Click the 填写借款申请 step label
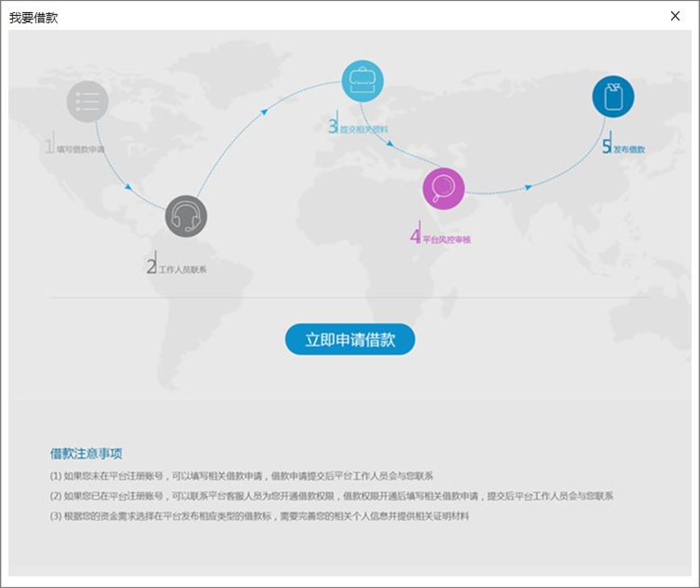700x588 pixels. click(80, 149)
